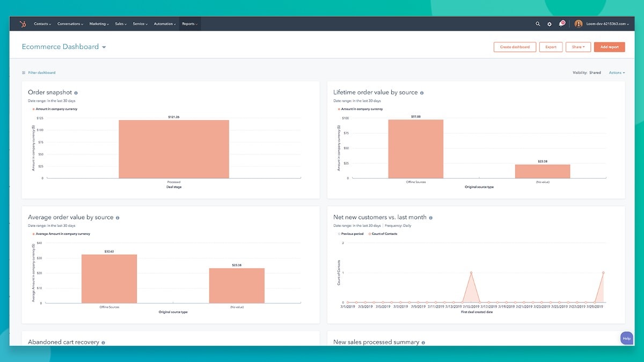Click the Order snapshot info icon
The image size is (644, 362).
coord(76,93)
